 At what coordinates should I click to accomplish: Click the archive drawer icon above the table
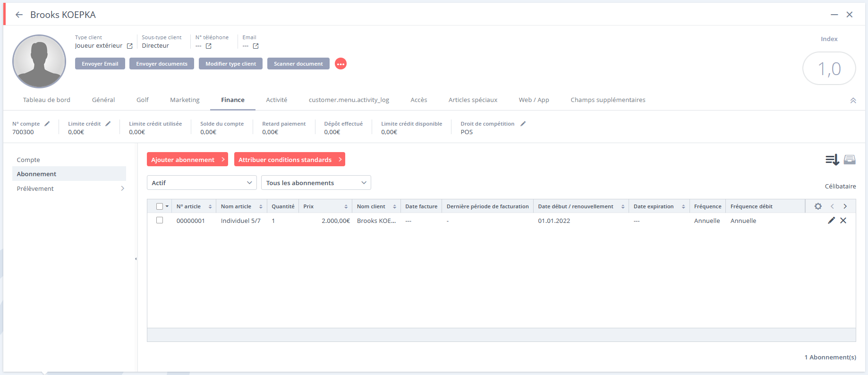(x=850, y=160)
